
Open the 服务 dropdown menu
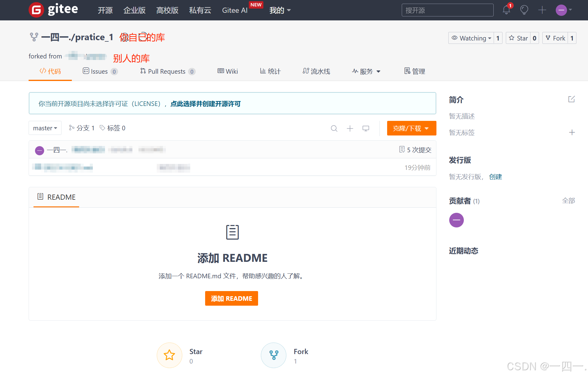(x=366, y=71)
